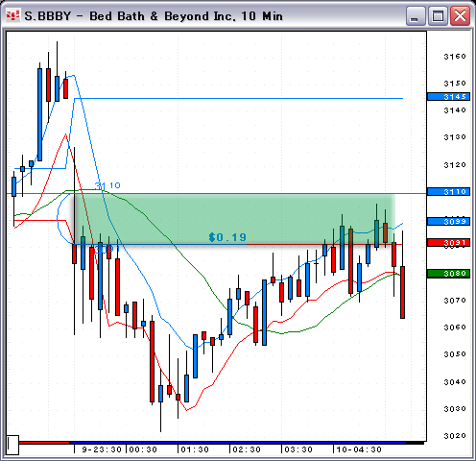476x461 pixels.
Task: Click the red segment of timeline bar
Action: pos(44,443)
